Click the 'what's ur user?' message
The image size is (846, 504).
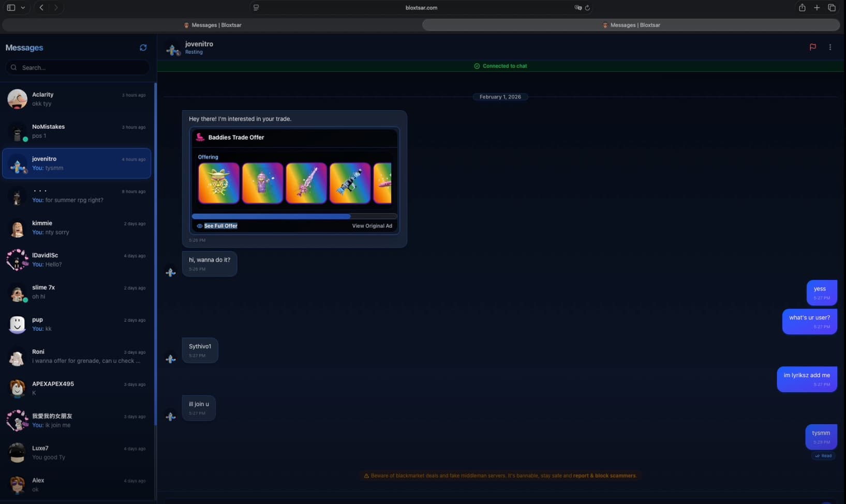(810, 322)
